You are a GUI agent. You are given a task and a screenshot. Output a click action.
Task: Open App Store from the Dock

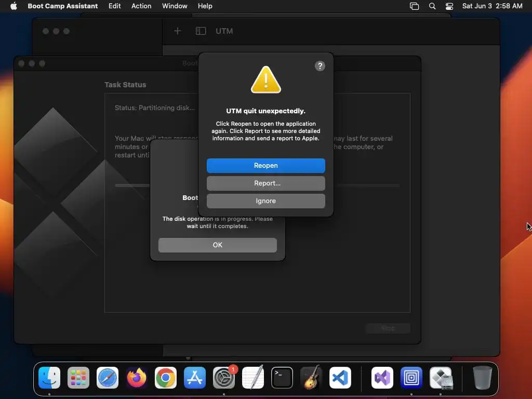pyautogui.click(x=195, y=378)
